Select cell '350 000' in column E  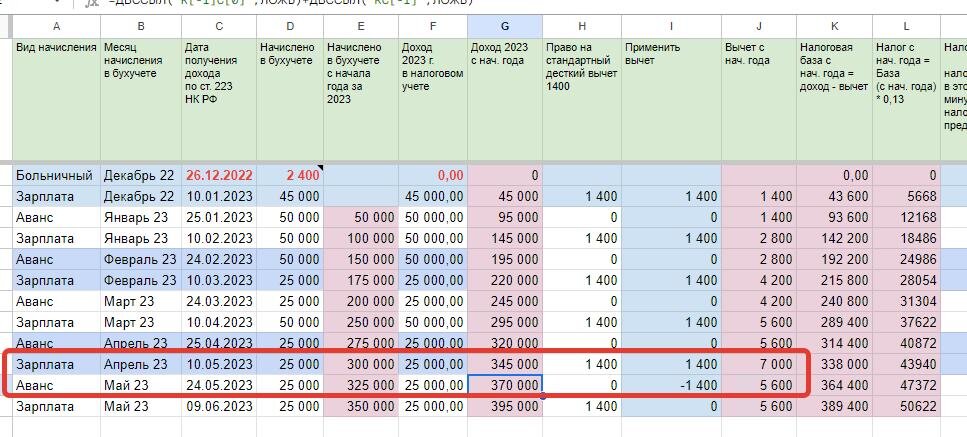pyautogui.click(x=361, y=406)
